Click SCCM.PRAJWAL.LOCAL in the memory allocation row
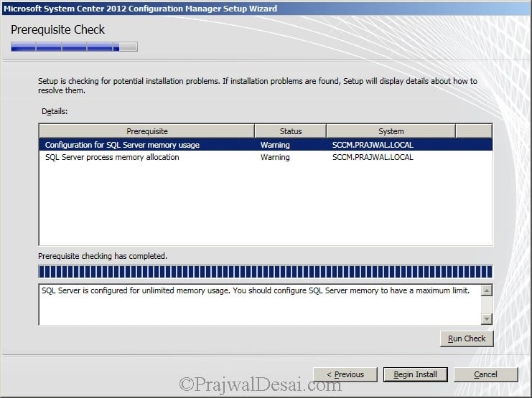The height and width of the screenshot is (398, 532). pyautogui.click(x=373, y=157)
